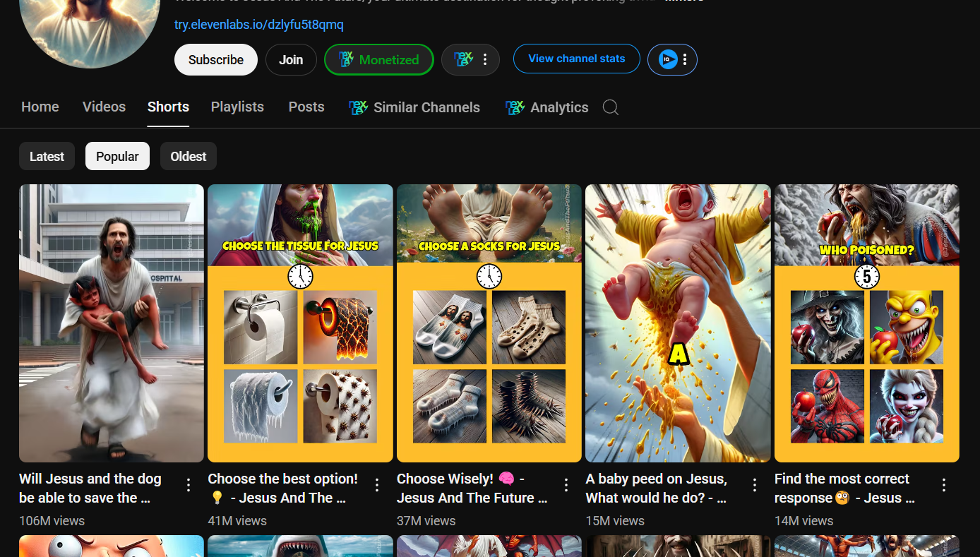Go to the Playlists tab
The width and height of the screenshot is (980, 557).
237,107
